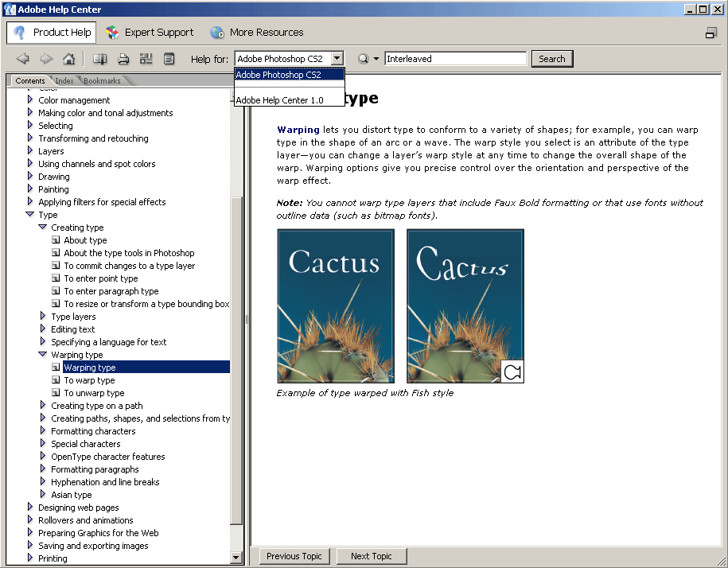Viewport: 728px width, 568px height.
Task: Click the search field containing Interleaved
Action: pos(455,59)
